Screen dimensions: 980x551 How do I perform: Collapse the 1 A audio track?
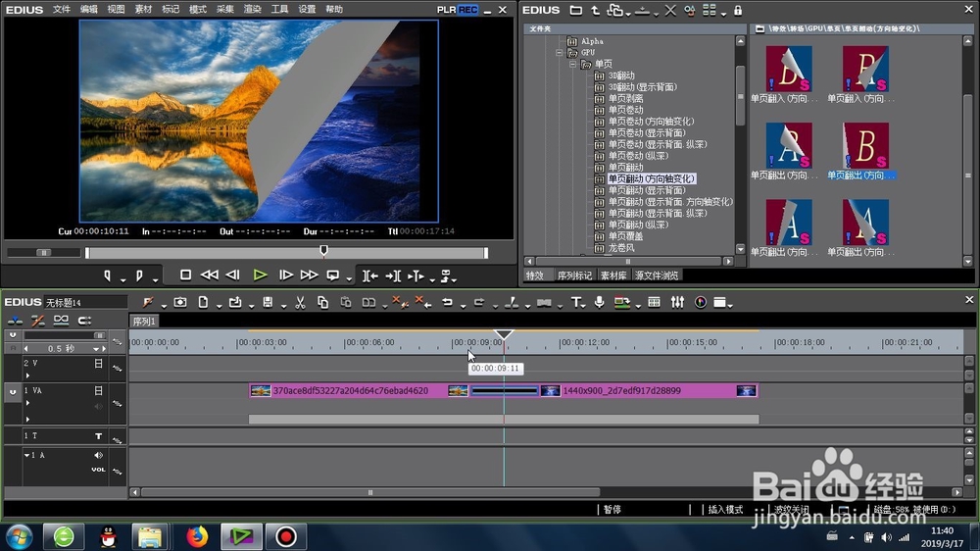[26, 455]
